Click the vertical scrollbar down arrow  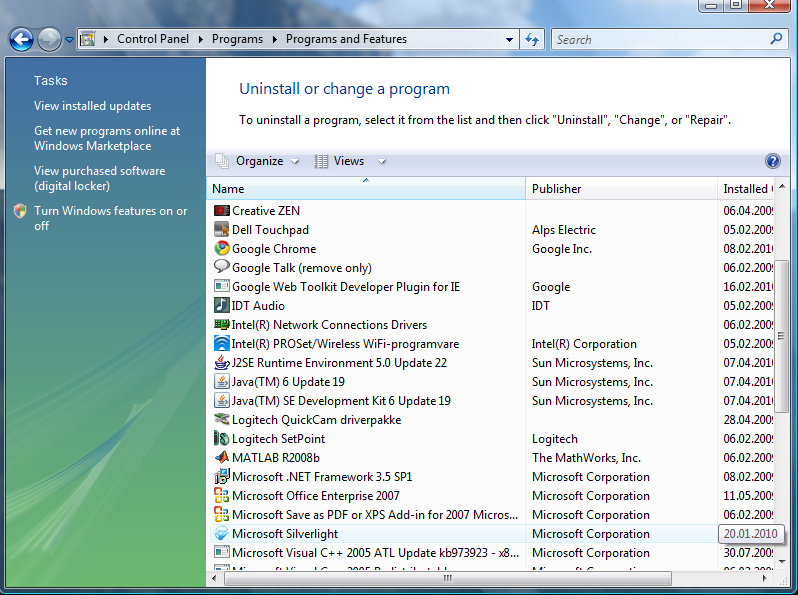click(782, 561)
